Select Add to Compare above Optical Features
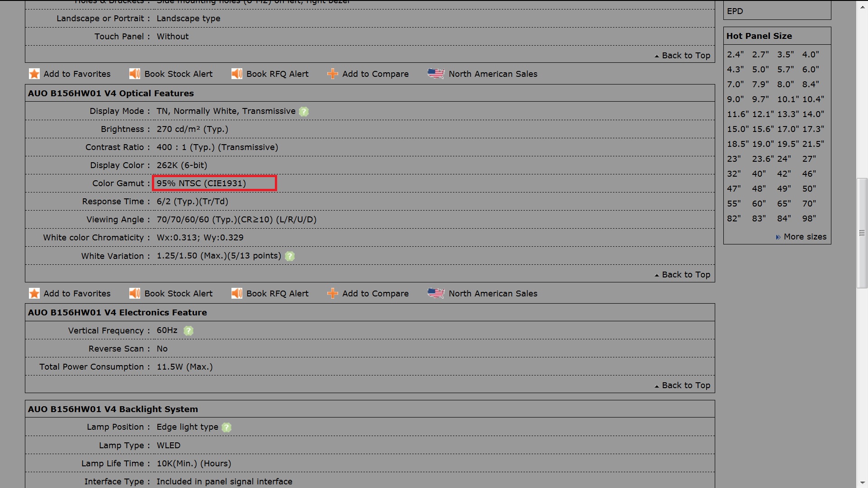 (x=376, y=74)
